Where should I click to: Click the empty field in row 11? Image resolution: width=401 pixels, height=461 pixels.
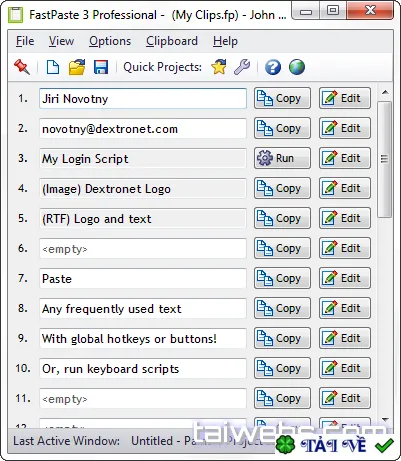(143, 399)
